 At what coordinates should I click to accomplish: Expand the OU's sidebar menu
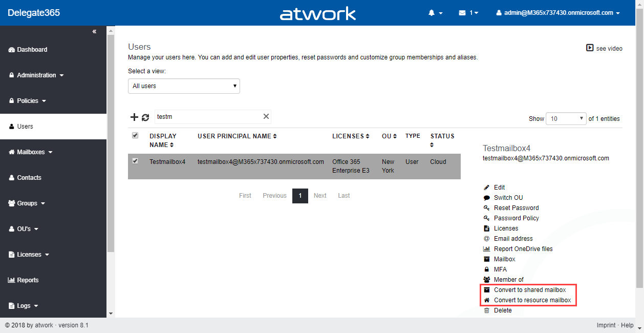pos(24,229)
